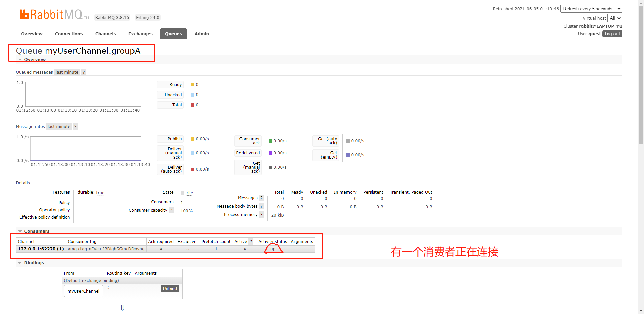
Task: Open the myUserChannel exchange link
Action: [x=84, y=291]
